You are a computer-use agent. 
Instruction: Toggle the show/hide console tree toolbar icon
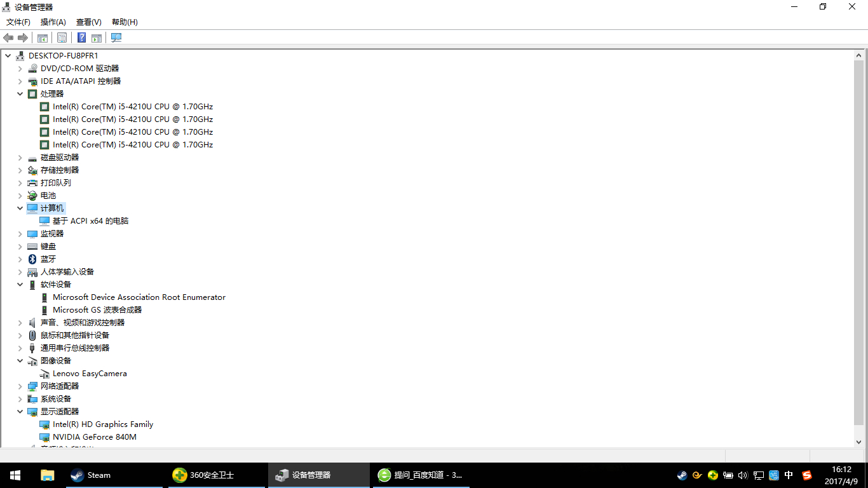(x=43, y=37)
